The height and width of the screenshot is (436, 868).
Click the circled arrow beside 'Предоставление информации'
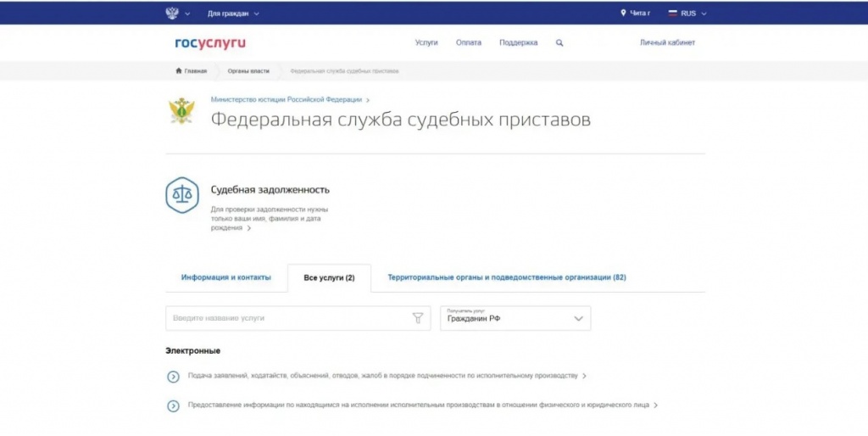173,406
